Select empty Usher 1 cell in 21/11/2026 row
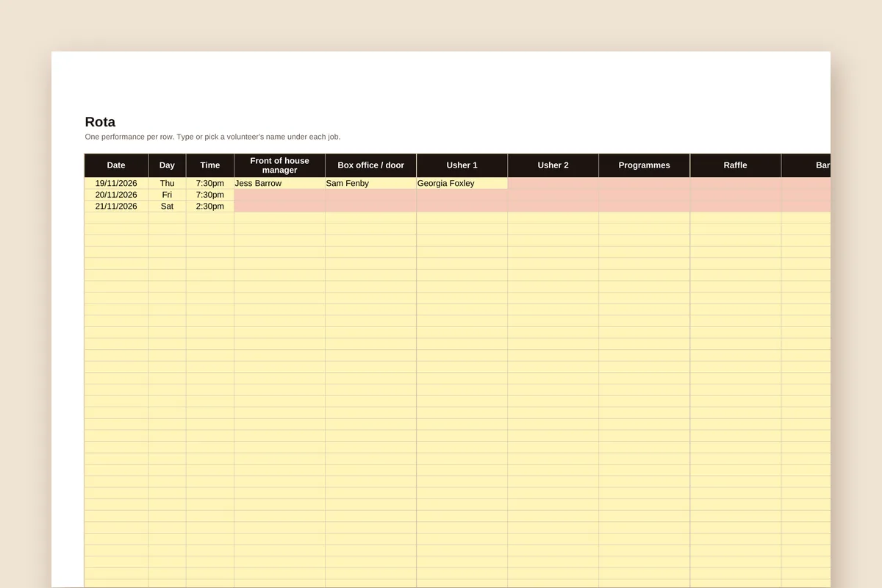Viewport: 882px width, 588px height. coord(462,207)
